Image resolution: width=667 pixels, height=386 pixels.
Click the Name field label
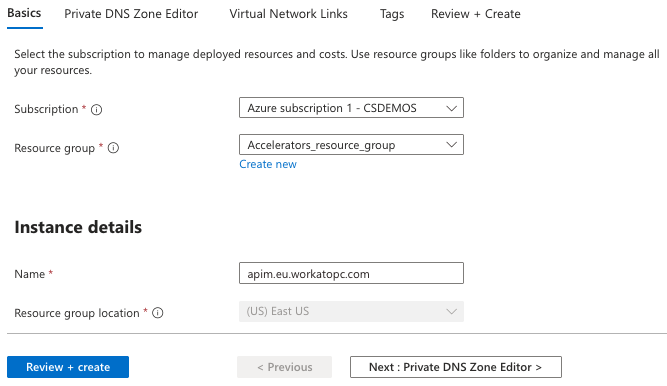pos(30,274)
